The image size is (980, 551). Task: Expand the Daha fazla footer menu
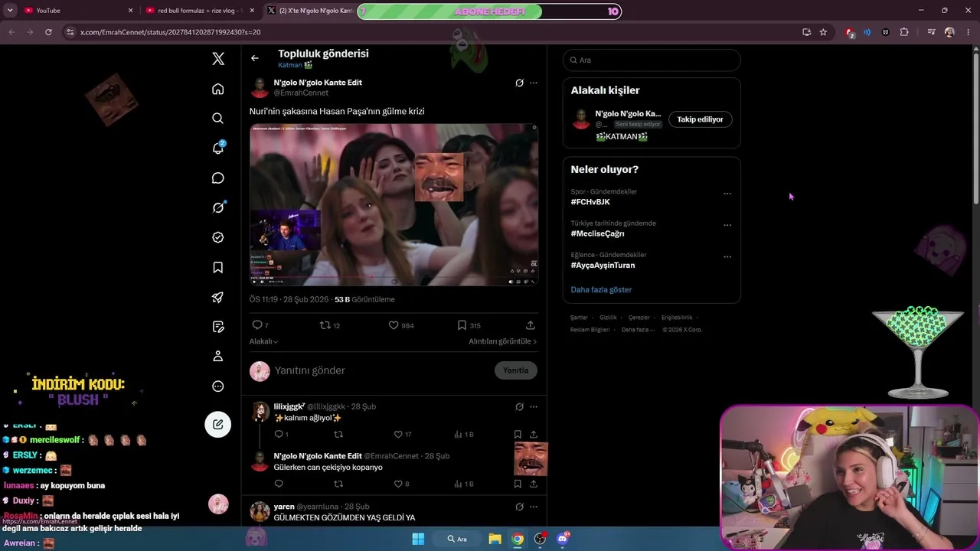pyautogui.click(x=639, y=330)
